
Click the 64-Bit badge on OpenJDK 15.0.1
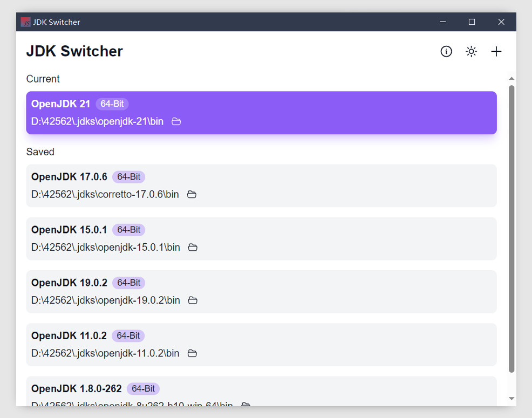(128, 230)
